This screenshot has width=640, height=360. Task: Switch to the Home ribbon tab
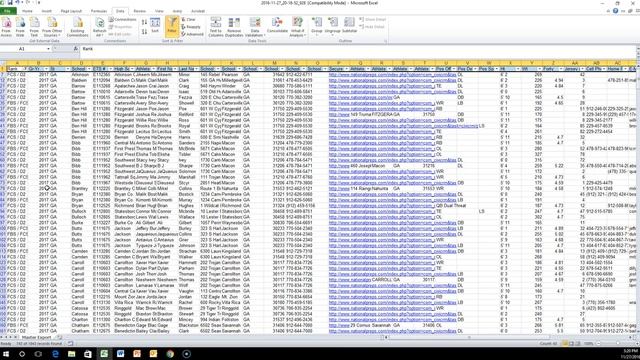point(27,11)
